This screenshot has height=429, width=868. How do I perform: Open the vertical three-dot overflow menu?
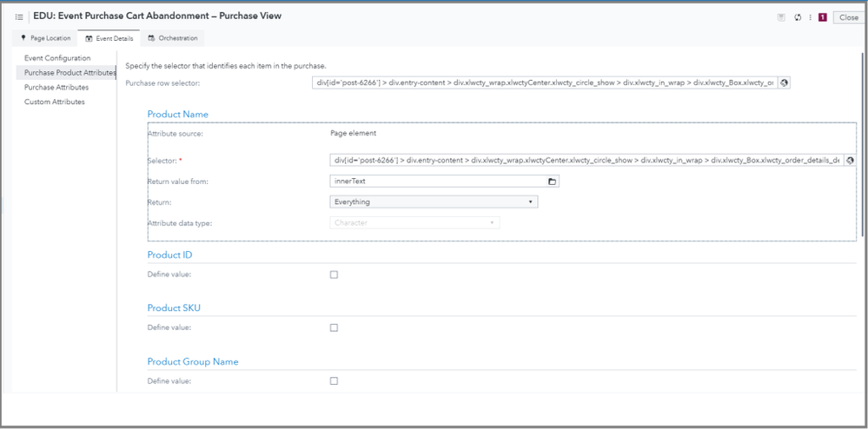pos(810,17)
